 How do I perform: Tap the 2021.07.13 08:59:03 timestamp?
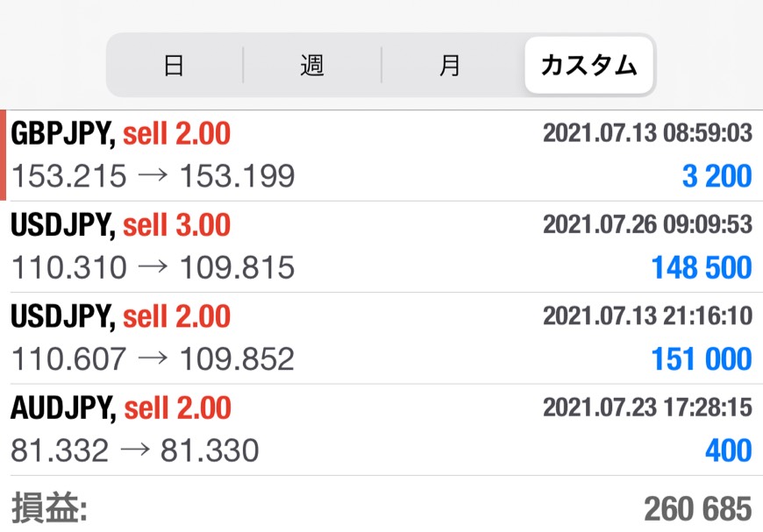click(x=647, y=133)
